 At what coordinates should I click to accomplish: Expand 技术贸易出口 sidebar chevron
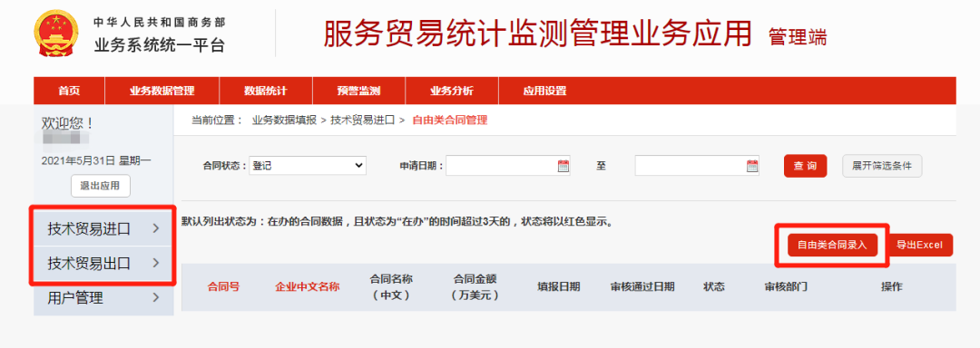click(156, 263)
